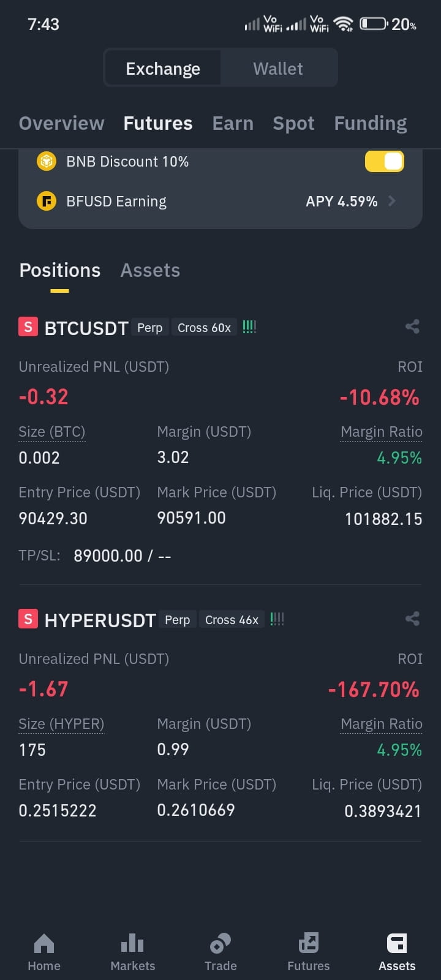This screenshot has width=441, height=980.
Task: Switch to the Overview tab
Action: [62, 123]
